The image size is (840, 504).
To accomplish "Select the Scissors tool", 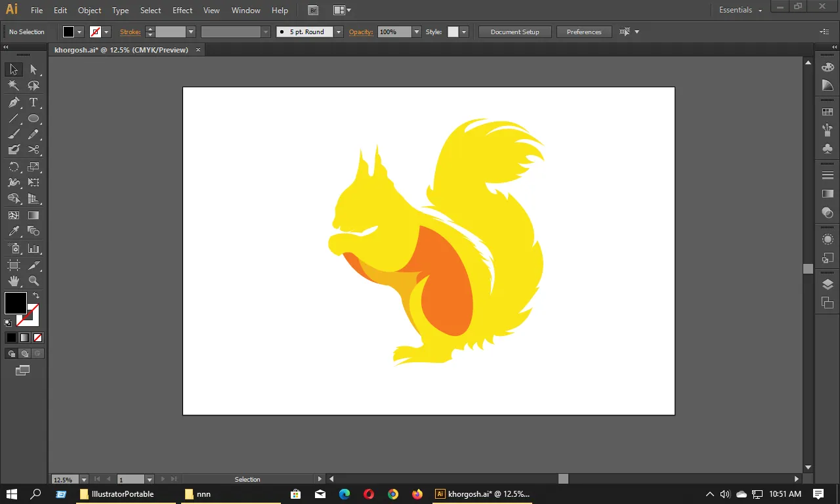I will pos(33,150).
